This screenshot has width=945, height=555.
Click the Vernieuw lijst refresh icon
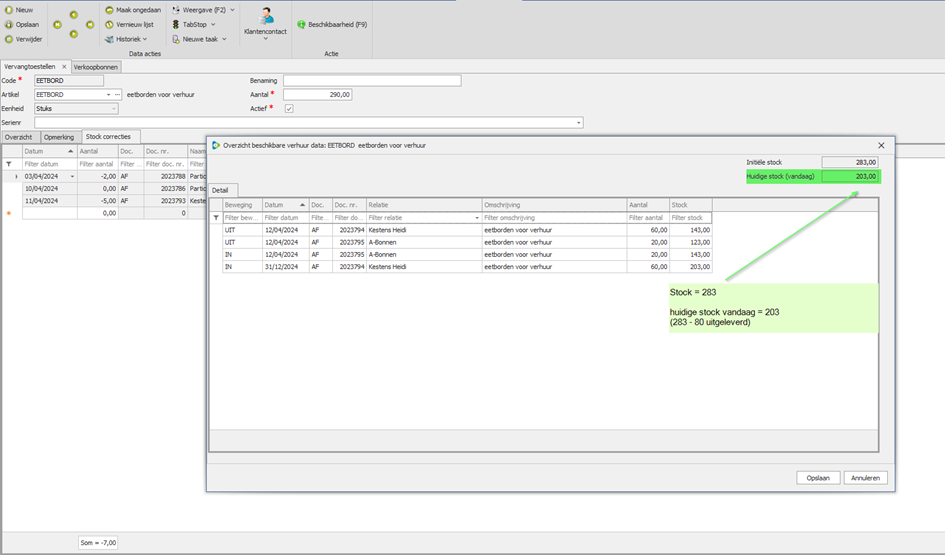click(x=109, y=25)
